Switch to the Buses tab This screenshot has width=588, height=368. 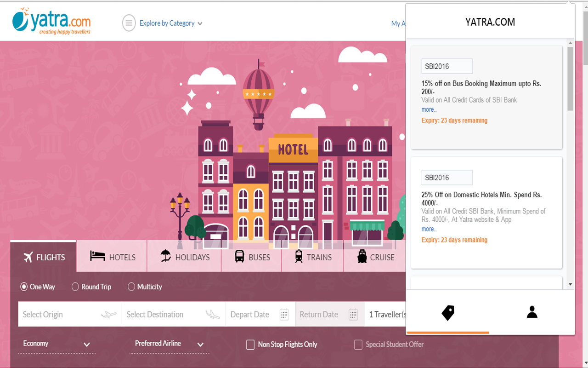252,257
